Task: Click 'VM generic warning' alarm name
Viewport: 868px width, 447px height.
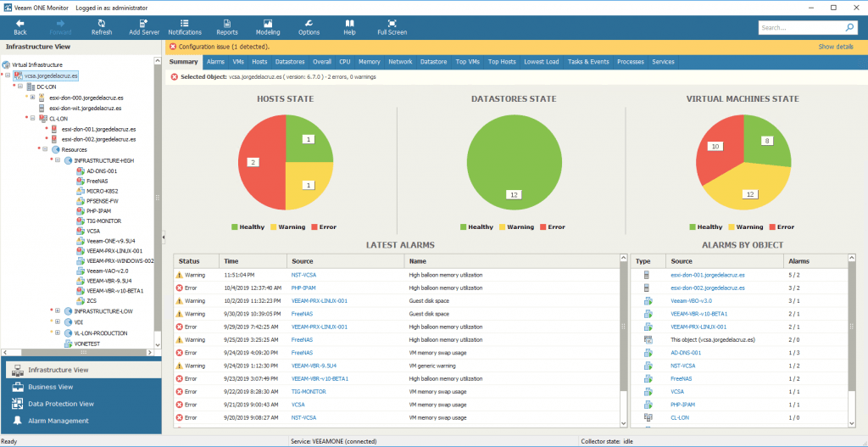Action: click(x=432, y=366)
